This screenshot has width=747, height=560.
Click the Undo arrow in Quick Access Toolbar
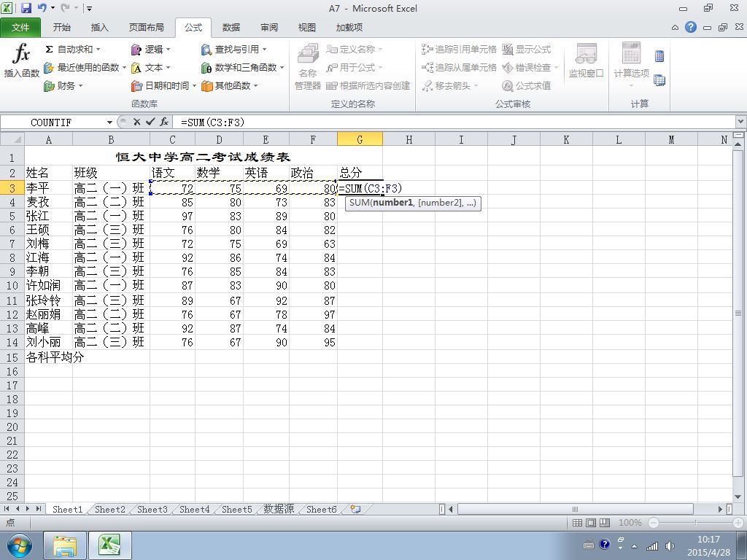42,8
